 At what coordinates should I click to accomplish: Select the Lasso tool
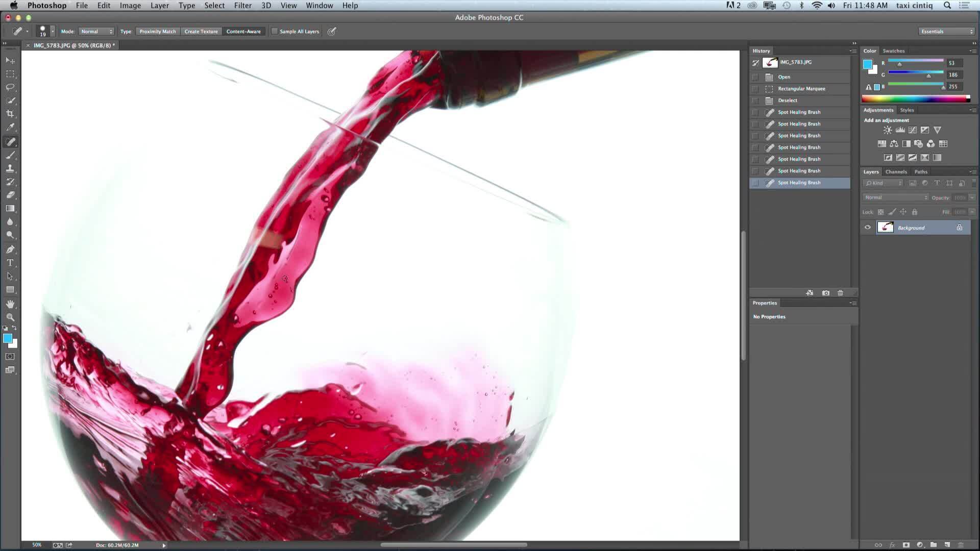click(10, 87)
